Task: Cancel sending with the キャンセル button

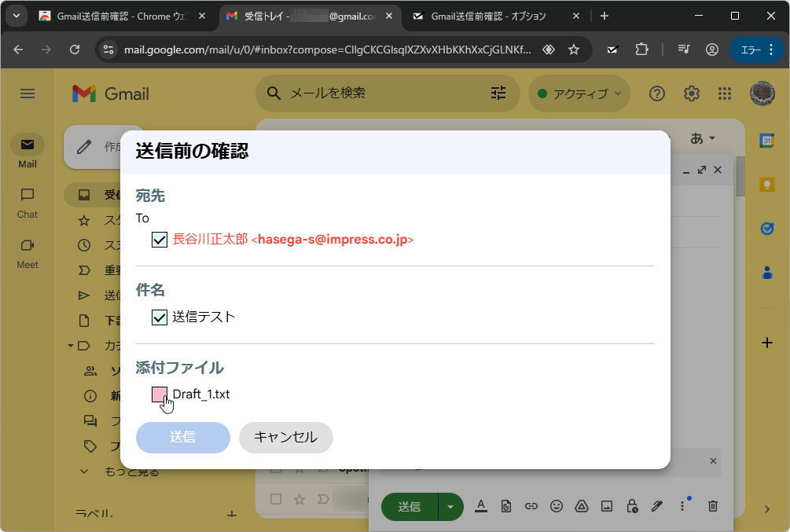Action: [285, 438]
